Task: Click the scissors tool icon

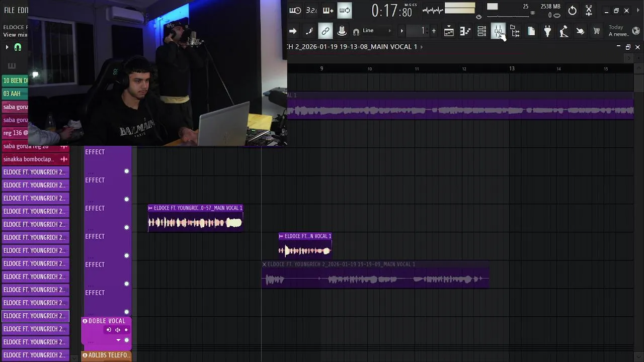Action: point(589,11)
